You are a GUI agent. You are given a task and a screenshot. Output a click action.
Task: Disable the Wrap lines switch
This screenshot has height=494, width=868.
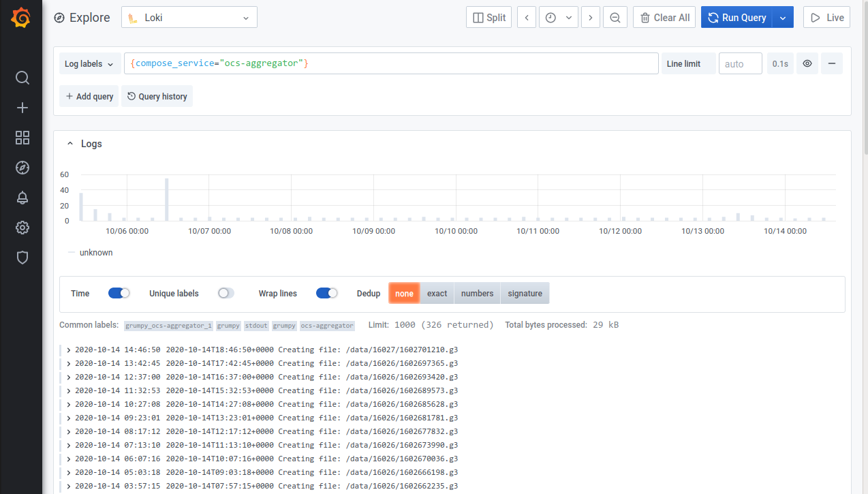(326, 293)
